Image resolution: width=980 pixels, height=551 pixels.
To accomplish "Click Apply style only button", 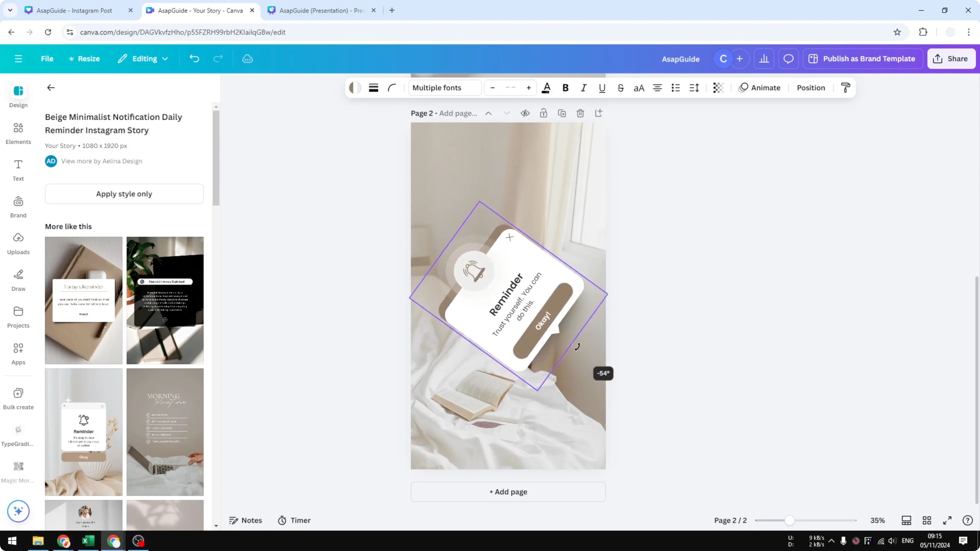I will tap(124, 194).
